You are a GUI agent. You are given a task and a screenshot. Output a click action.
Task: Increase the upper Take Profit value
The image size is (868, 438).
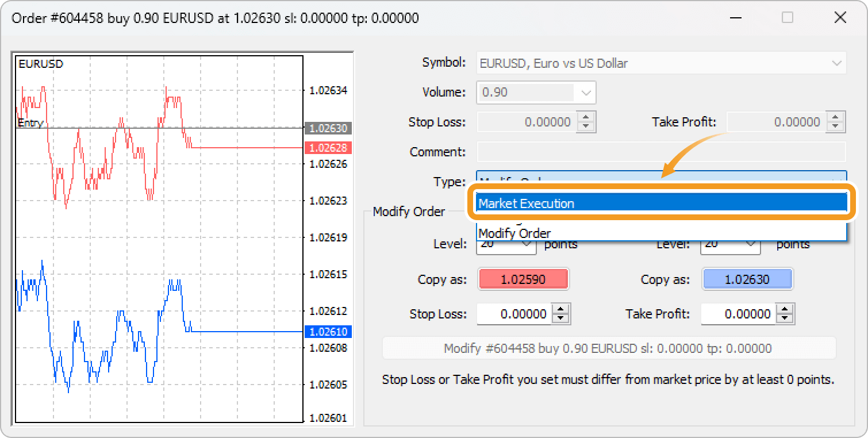point(835,117)
